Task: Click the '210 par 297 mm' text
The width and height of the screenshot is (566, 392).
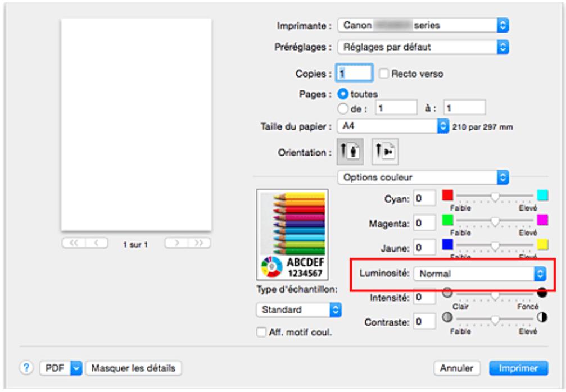Action: tap(483, 127)
